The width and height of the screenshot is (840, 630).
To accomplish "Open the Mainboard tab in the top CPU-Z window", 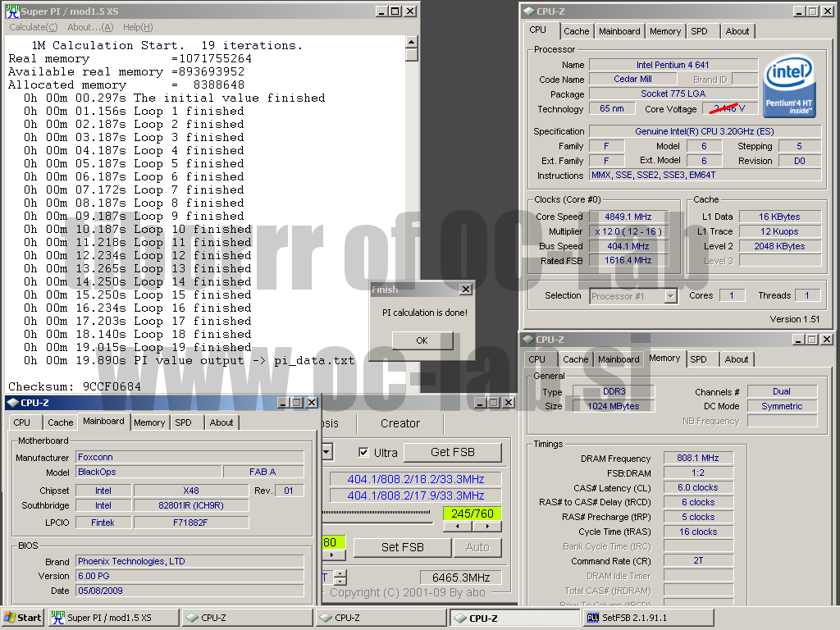I will pyautogui.click(x=619, y=31).
